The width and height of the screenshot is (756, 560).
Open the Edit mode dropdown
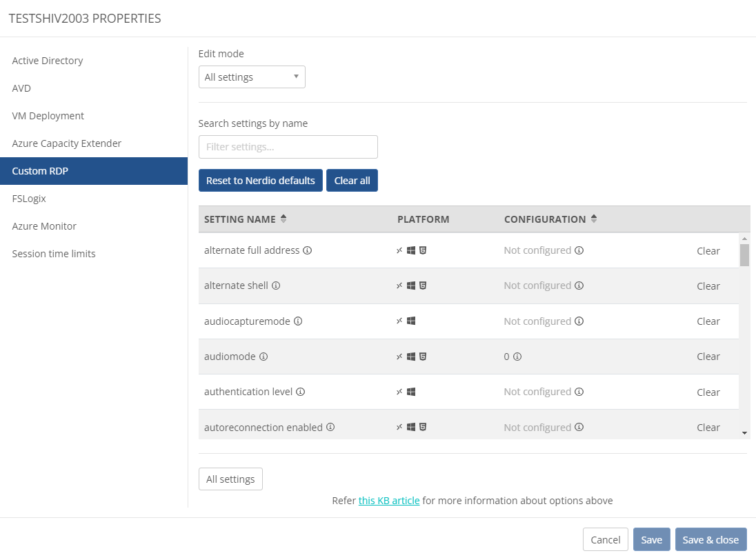click(252, 77)
